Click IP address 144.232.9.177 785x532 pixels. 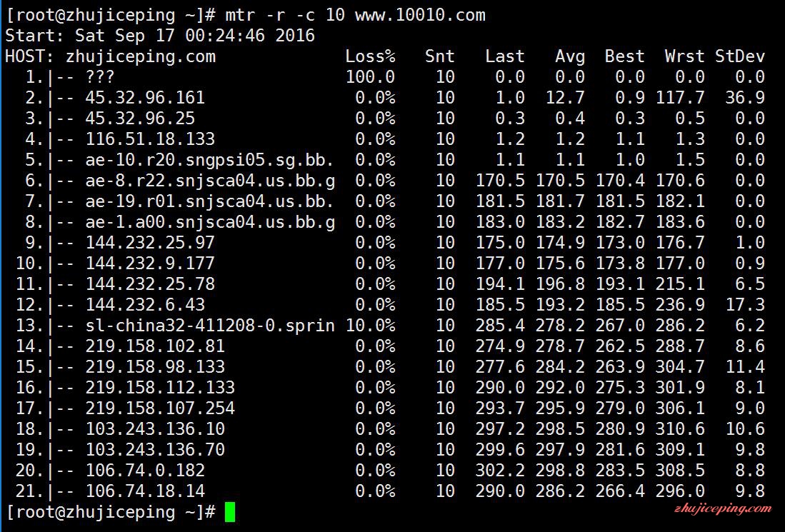click(150, 264)
